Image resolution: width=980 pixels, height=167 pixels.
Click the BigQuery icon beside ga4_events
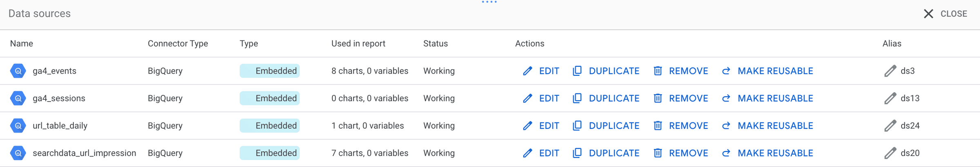coord(18,71)
